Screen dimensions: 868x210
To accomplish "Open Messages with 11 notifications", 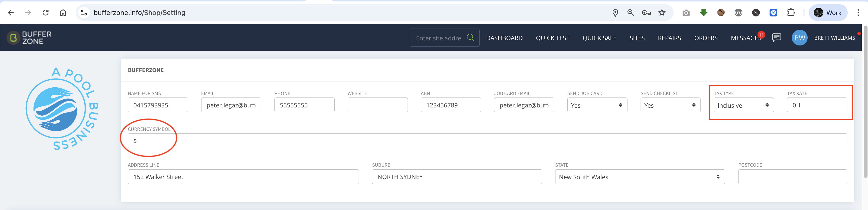I will click(x=746, y=38).
